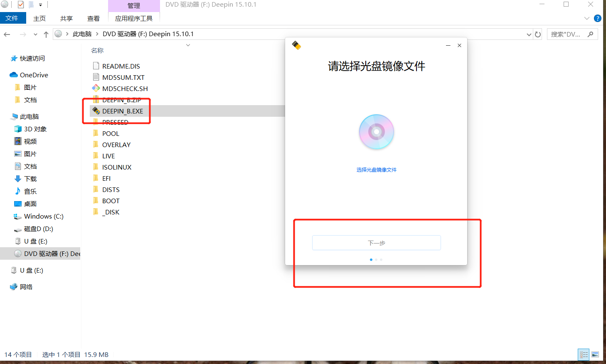Minimize the boot maker dialog
Image resolution: width=606 pixels, height=364 pixels.
coord(448,45)
